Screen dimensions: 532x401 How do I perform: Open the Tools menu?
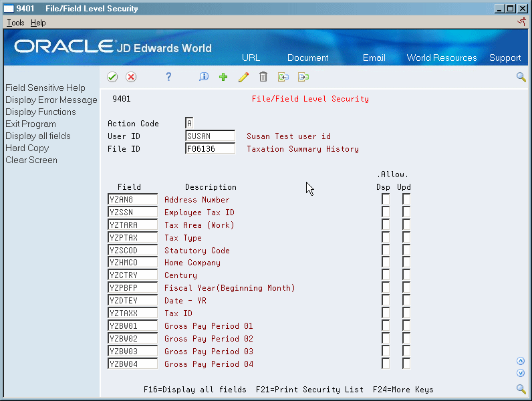pyautogui.click(x=15, y=23)
